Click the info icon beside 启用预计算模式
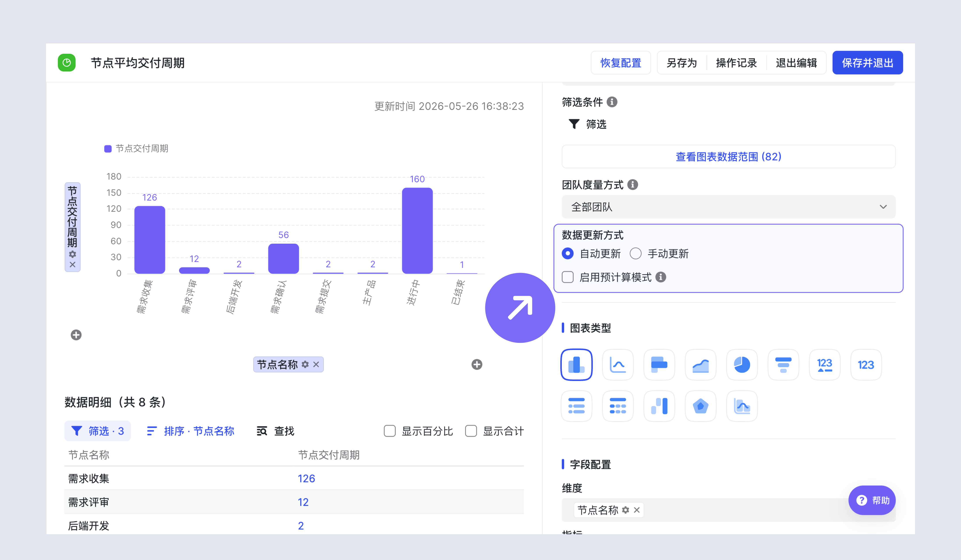This screenshot has width=961, height=560. point(661,277)
